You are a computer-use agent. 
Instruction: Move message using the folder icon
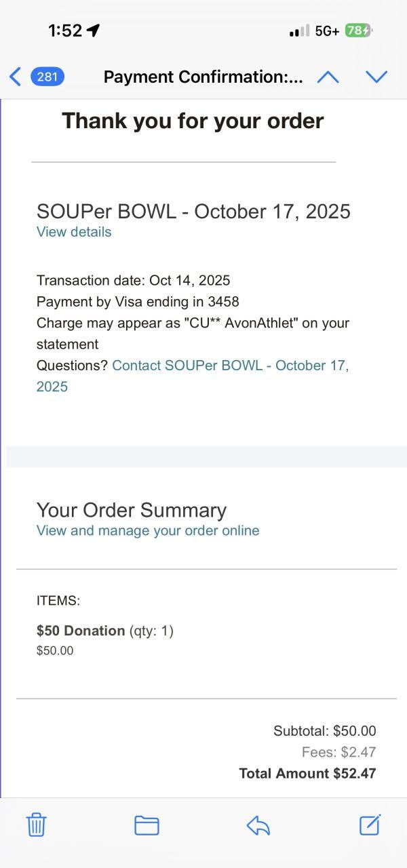147,825
